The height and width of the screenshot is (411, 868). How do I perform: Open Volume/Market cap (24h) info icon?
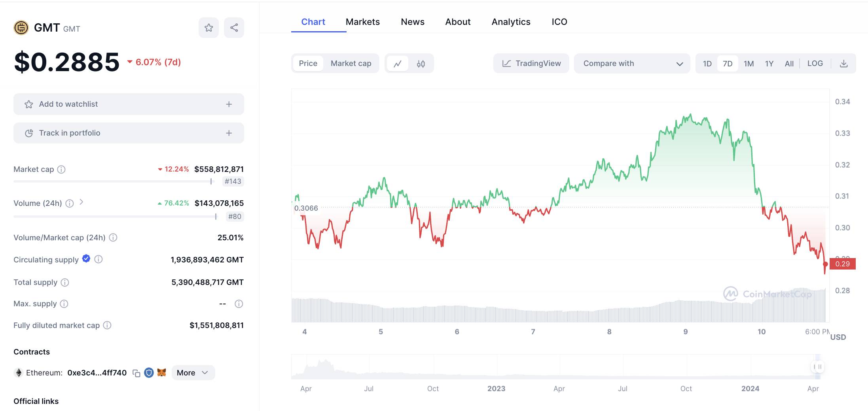point(113,238)
